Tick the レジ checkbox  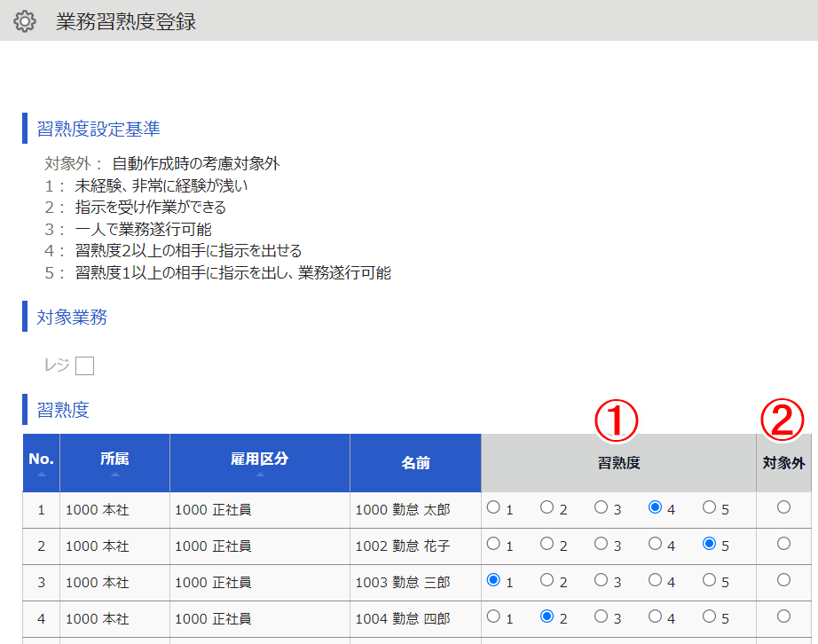[x=84, y=365]
